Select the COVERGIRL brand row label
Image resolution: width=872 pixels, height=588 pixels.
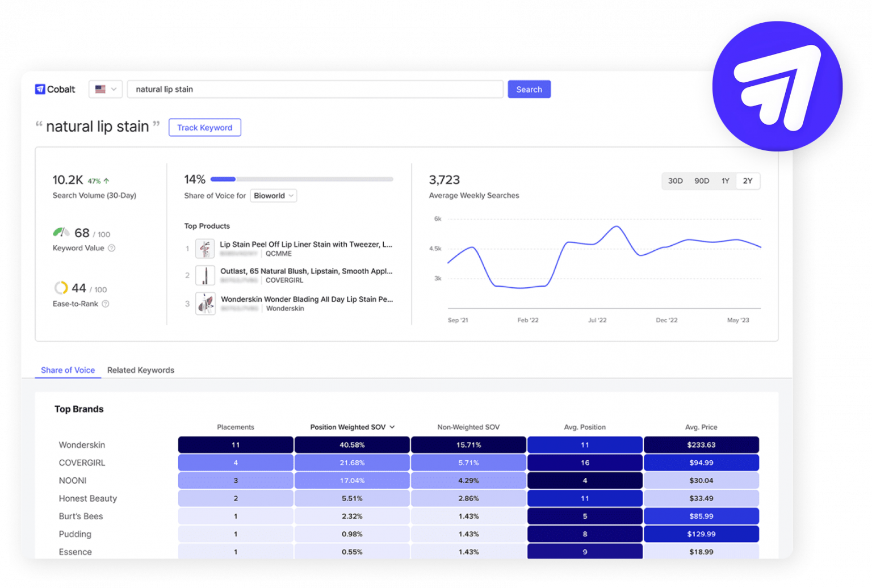pyautogui.click(x=82, y=463)
